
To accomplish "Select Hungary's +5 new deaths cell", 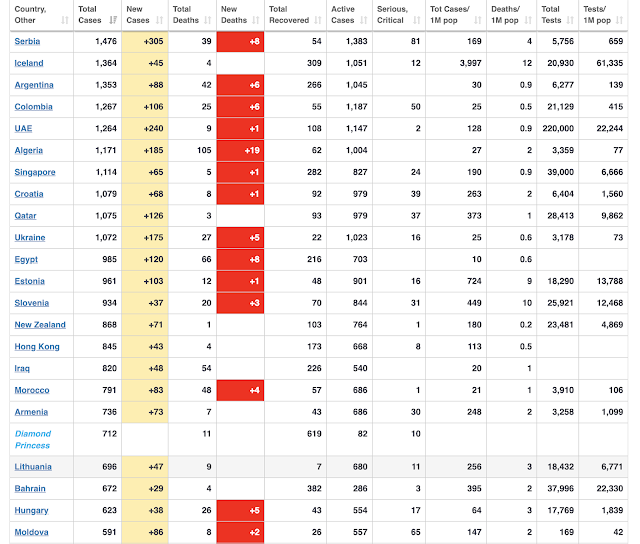I will [x=240, y=511].
